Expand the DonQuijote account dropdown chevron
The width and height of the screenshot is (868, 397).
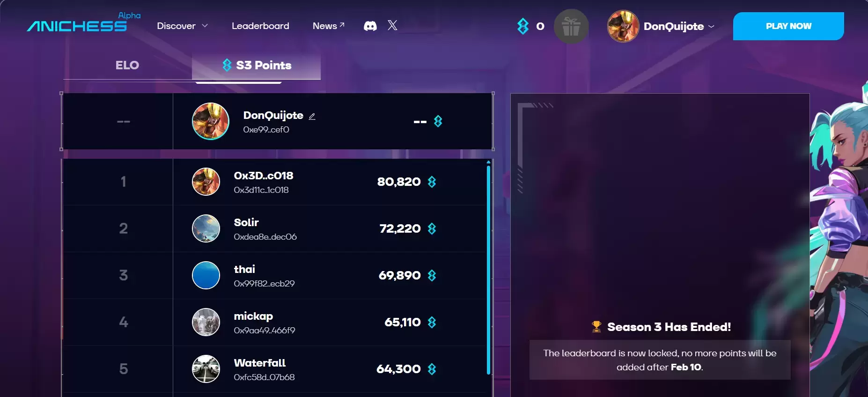(712, 27)
